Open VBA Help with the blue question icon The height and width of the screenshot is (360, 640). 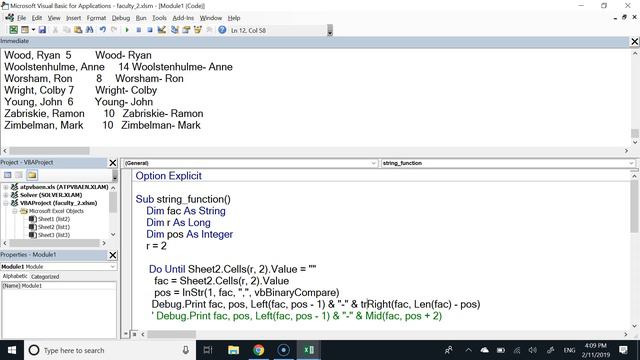tap(222, 30)
